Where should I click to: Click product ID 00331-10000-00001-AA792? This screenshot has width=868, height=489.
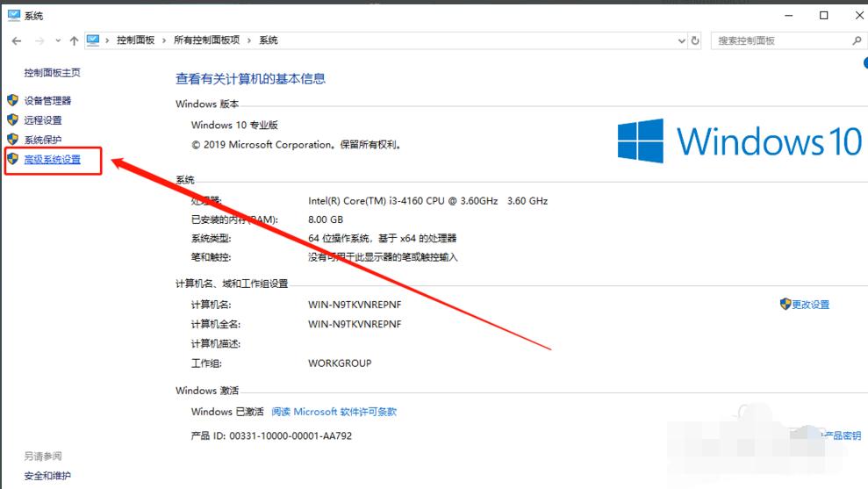[x=291, y=435]
